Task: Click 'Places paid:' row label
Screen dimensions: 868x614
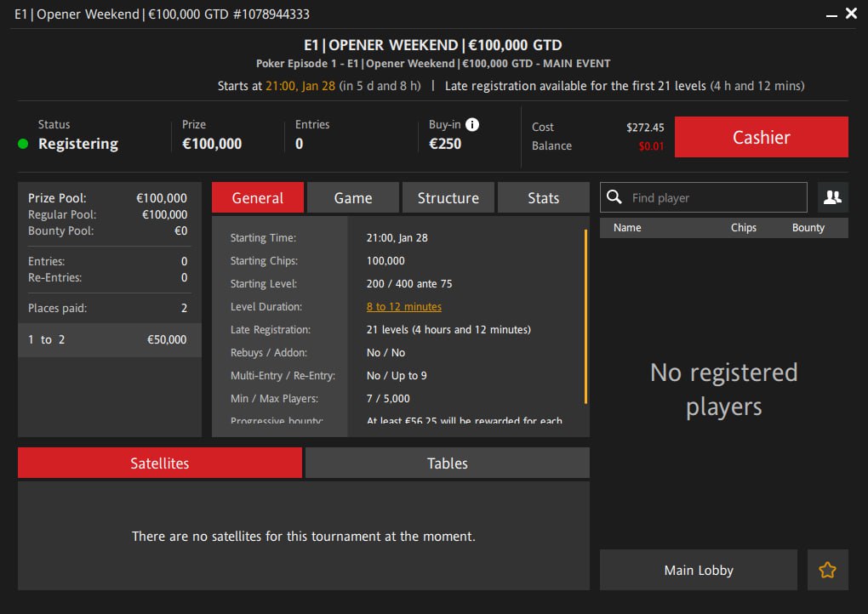Action: pos(58,308)
